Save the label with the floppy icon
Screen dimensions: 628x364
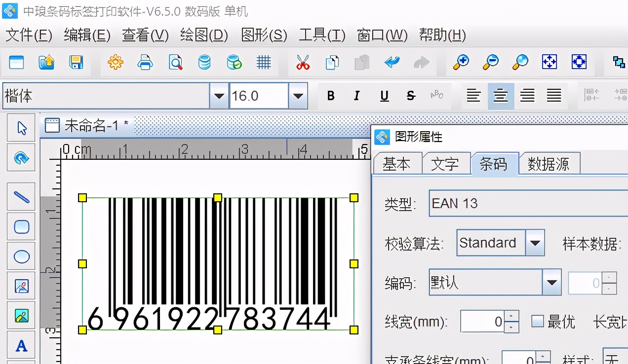coord(76,62)
